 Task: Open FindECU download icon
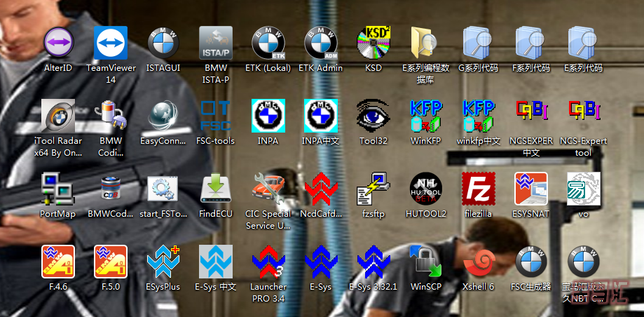[216, 189]
